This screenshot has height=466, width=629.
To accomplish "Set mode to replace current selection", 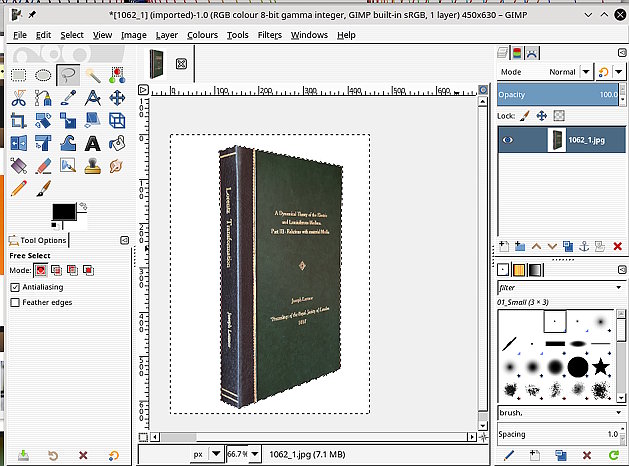I will point(41,270).
